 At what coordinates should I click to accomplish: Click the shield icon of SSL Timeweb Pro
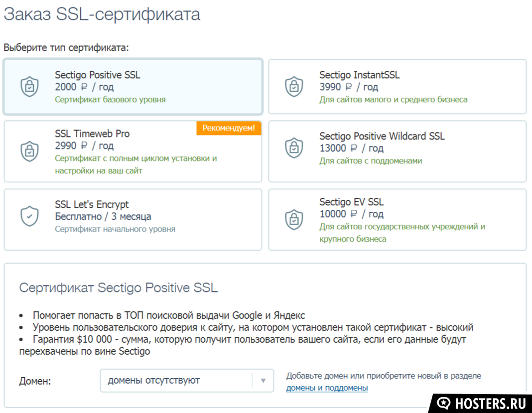[x=29, y=151]
